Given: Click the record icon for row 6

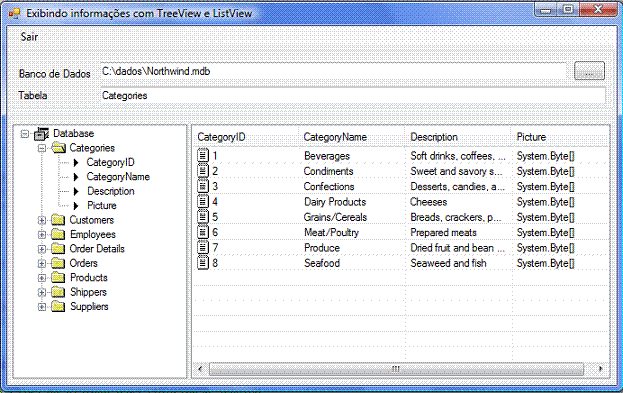Looking at the screenshot, I should (203, 232).
